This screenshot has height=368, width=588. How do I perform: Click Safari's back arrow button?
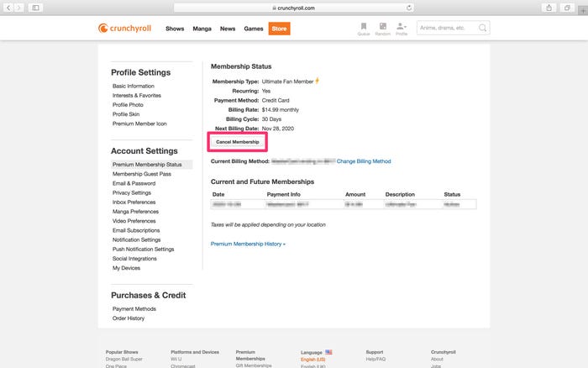click(9, 8)
